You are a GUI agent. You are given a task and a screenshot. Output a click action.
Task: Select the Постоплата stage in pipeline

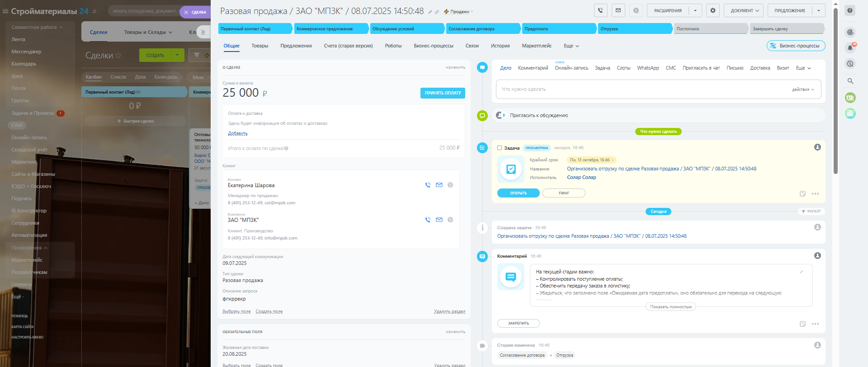(x=710, y=28)
